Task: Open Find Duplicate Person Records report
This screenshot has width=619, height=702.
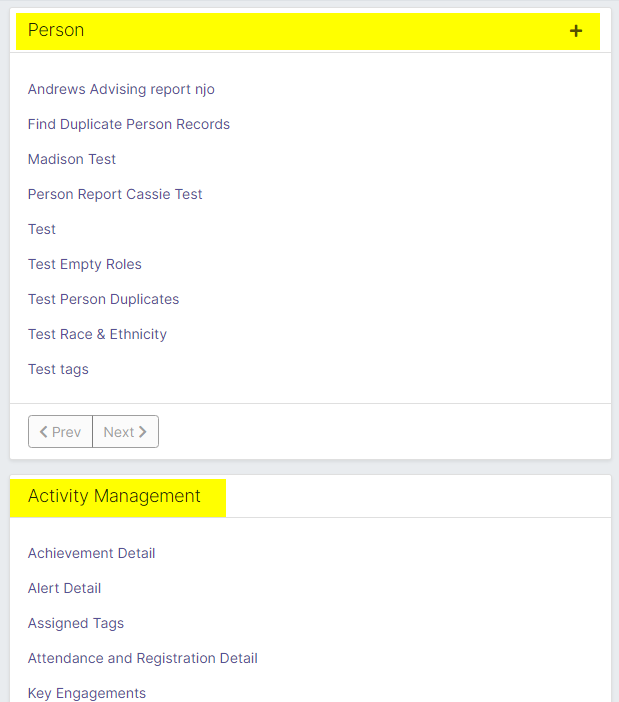Action: tap(129, 124)
